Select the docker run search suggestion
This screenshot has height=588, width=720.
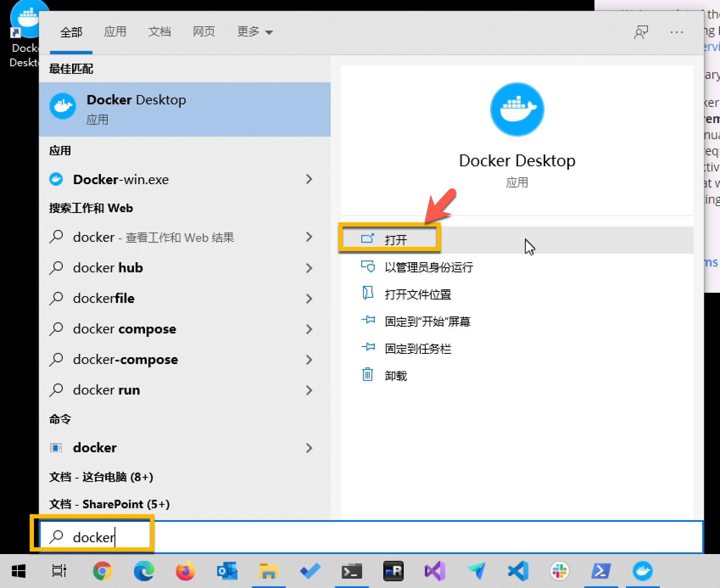click(x=185, y=390)
